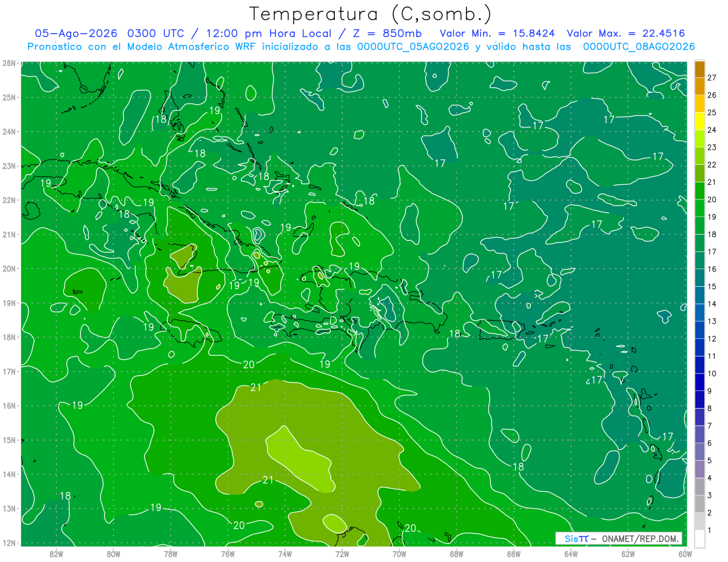This screenshot has width=728, height=562.
Task: Select the color scale band between 24 and 25
Action: pos(699,121)
